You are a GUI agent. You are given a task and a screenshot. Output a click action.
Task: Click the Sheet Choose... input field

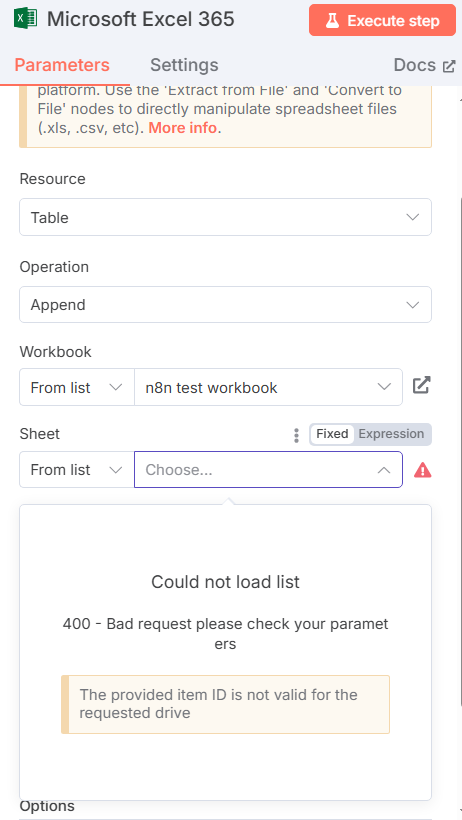coord(256,470)
